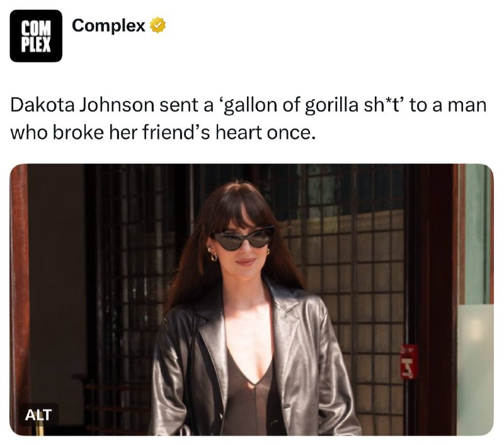Click the red sign on the door
Image resolution: width=504 pixels, height=445 pixels.
pyautogui.click(x=409, y=362)
